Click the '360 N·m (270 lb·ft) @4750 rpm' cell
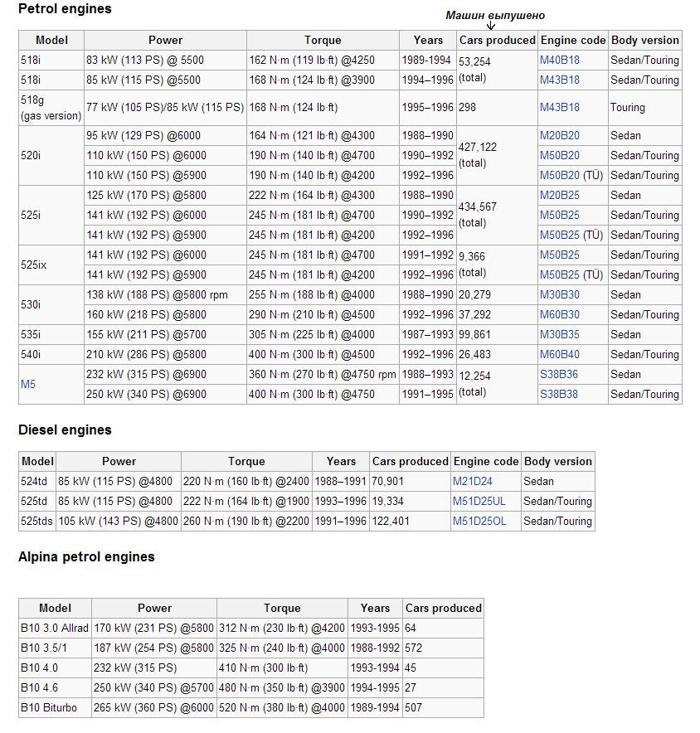Screen dimensions: 700x733 tap(323, 375)
